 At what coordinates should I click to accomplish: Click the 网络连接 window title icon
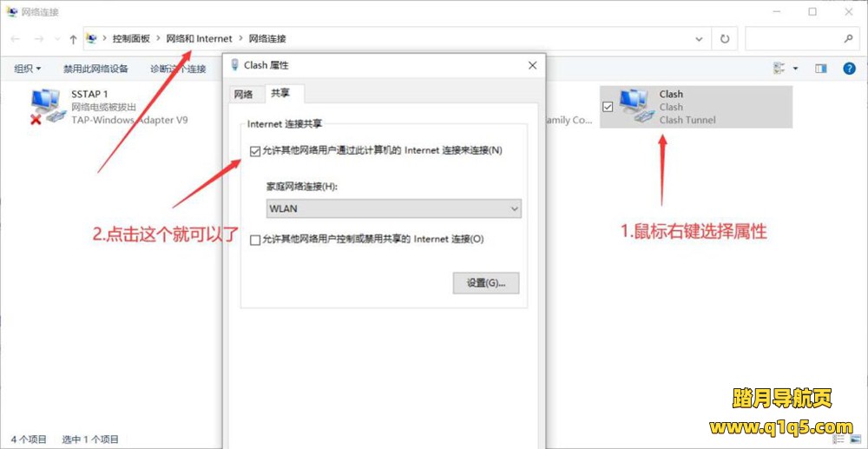click(11, 11)
